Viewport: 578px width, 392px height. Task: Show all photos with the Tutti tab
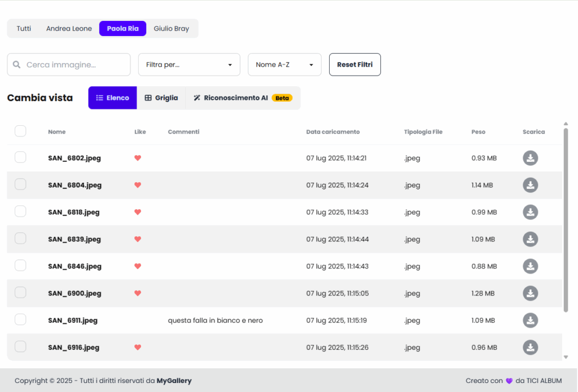[24, 29]
